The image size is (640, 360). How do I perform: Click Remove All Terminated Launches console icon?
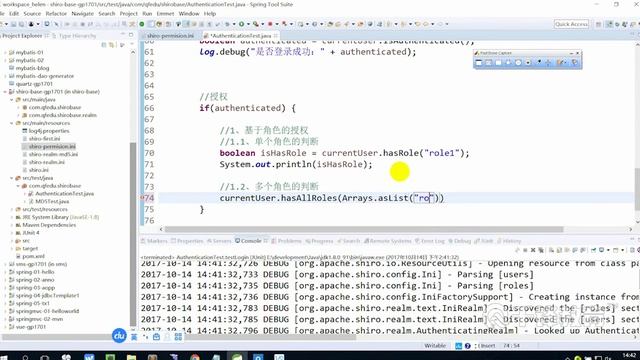tap(541, 250)
